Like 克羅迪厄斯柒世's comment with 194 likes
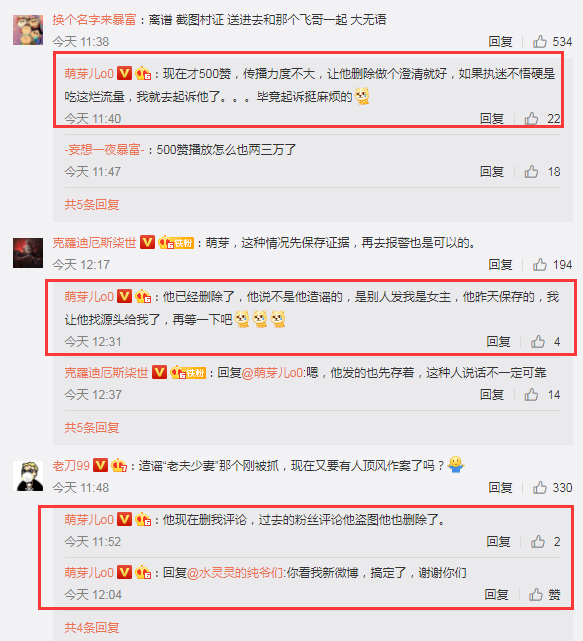The image size is (583, 641). (x=540, y=264)
